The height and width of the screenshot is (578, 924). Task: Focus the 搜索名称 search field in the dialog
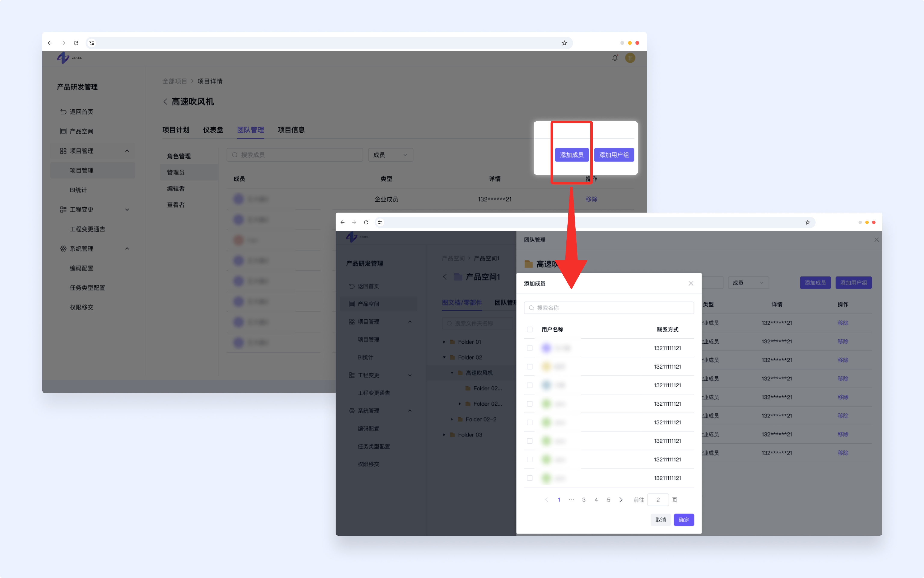pos(609,308)
